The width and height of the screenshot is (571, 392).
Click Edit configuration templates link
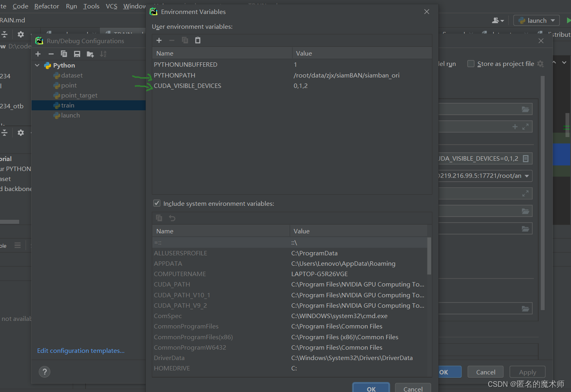(x=80, y=350)
